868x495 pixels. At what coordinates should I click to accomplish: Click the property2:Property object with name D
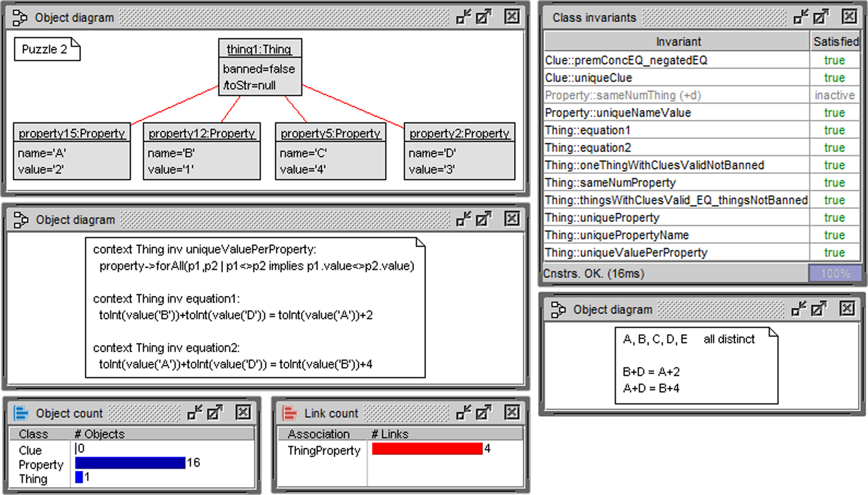pos(459,151)
